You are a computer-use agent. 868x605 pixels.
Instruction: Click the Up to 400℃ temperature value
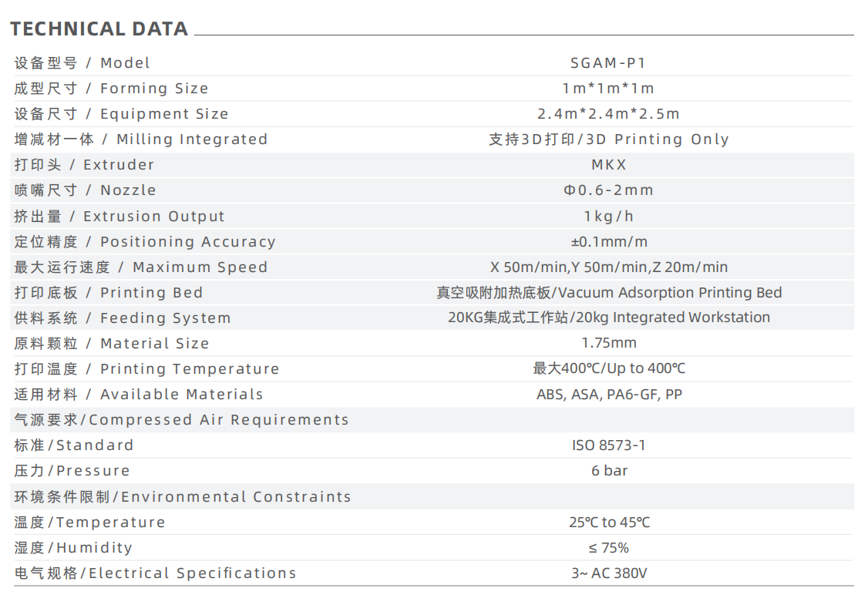646,368
